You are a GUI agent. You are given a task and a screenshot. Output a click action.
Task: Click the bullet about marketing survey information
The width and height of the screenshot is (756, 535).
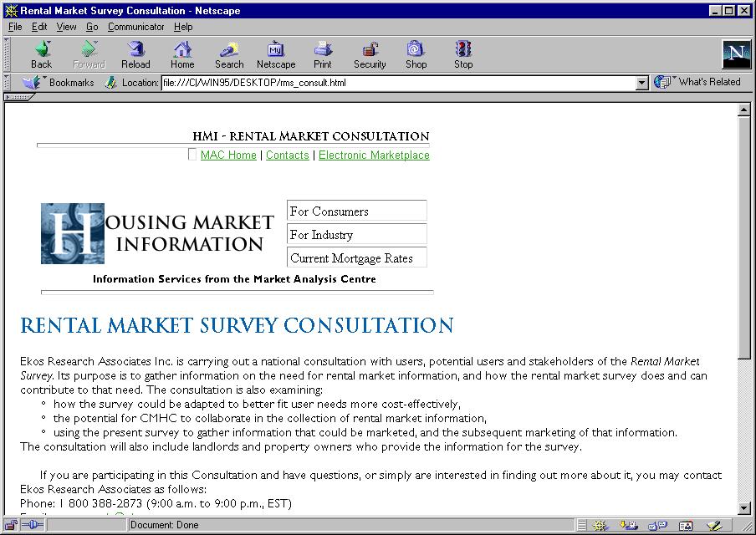(x=365, y=432)
